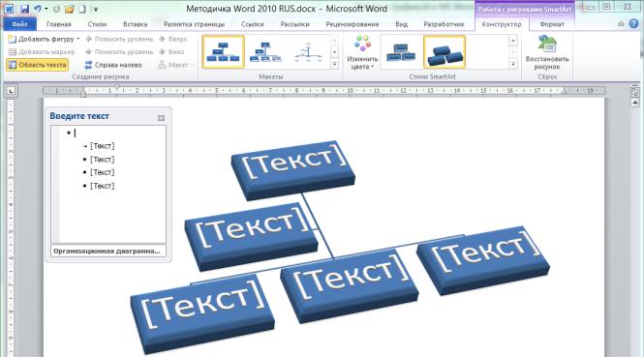Select the flat SmartArt style thumbnail
Image resolution: width=644 pixels, height=357 pixels.
401,52
